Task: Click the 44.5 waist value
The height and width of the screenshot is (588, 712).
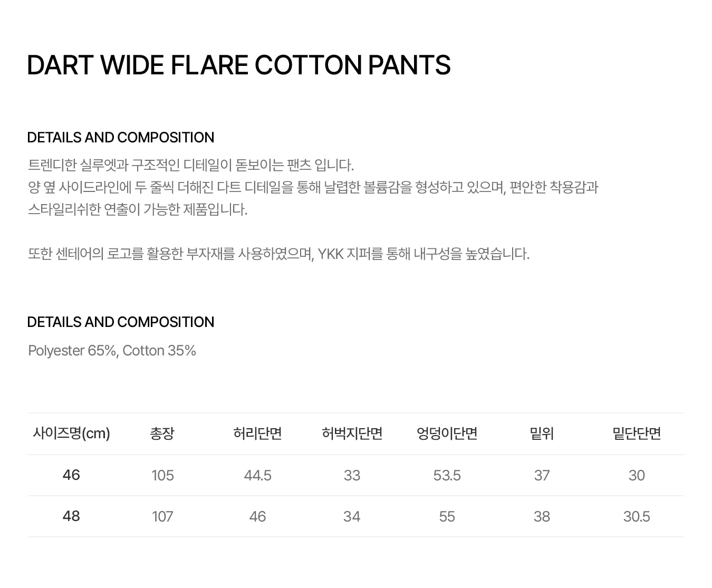Action: pyautogui.click(x=257, y=476)
